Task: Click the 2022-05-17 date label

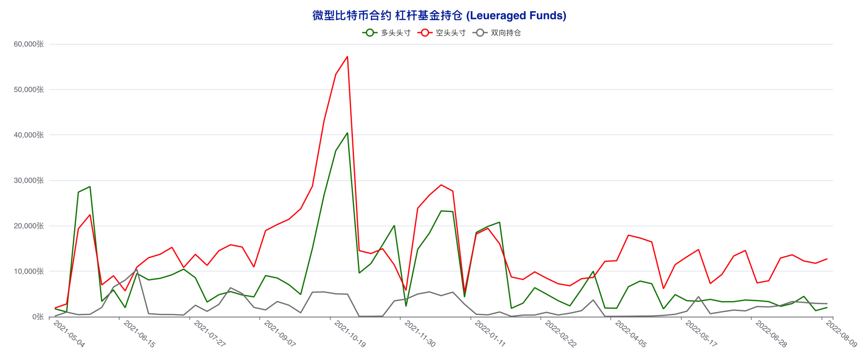Action: click(x=701, y=334)
